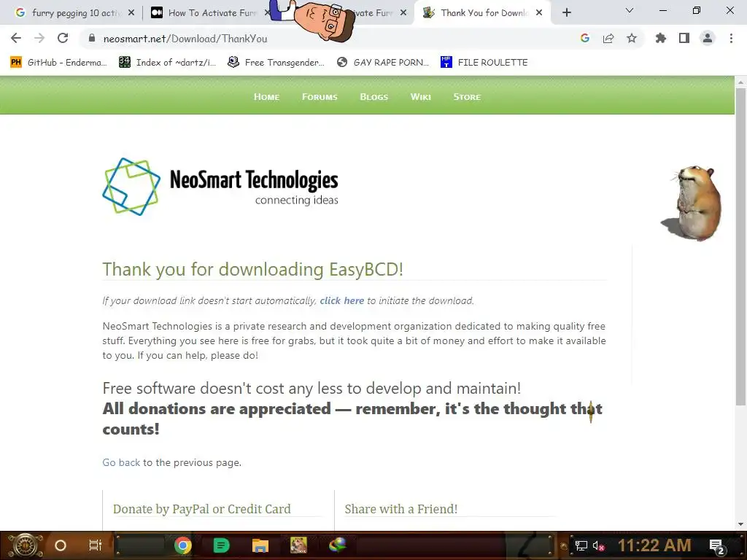Open File Explorer from the taskbar
Viewport: 747px width, 560px height.
(260, 545)
